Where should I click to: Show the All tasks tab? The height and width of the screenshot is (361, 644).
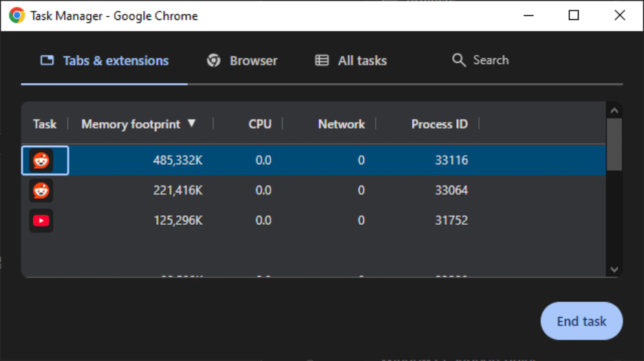[351, 61]
